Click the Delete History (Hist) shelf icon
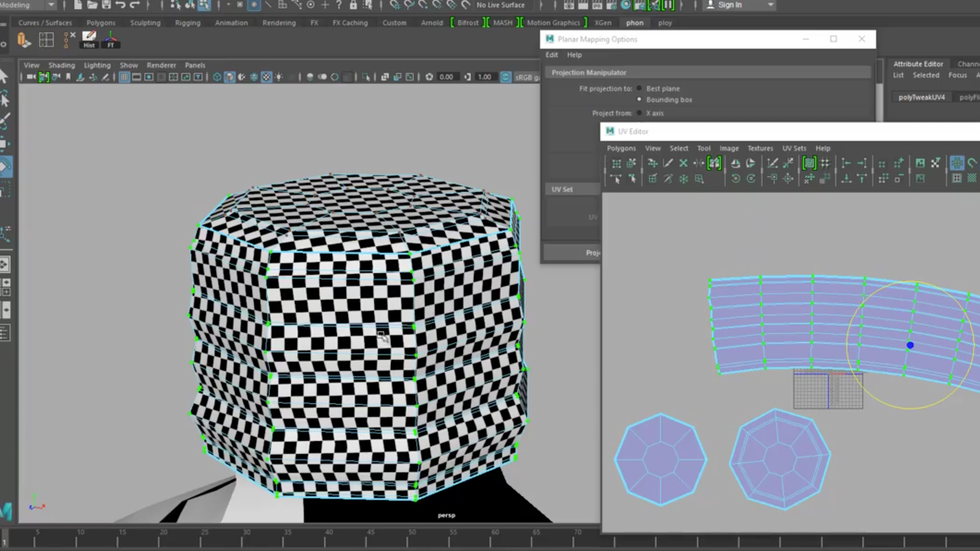Image resolution: width=980 pixels, height=551 pixels. pos(89,39)
